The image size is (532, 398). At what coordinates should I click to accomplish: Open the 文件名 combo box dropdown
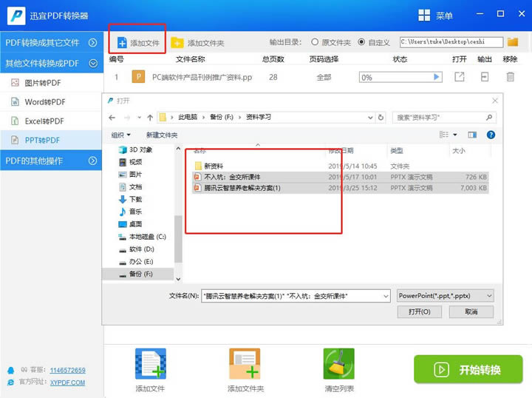tap(386, 296)
